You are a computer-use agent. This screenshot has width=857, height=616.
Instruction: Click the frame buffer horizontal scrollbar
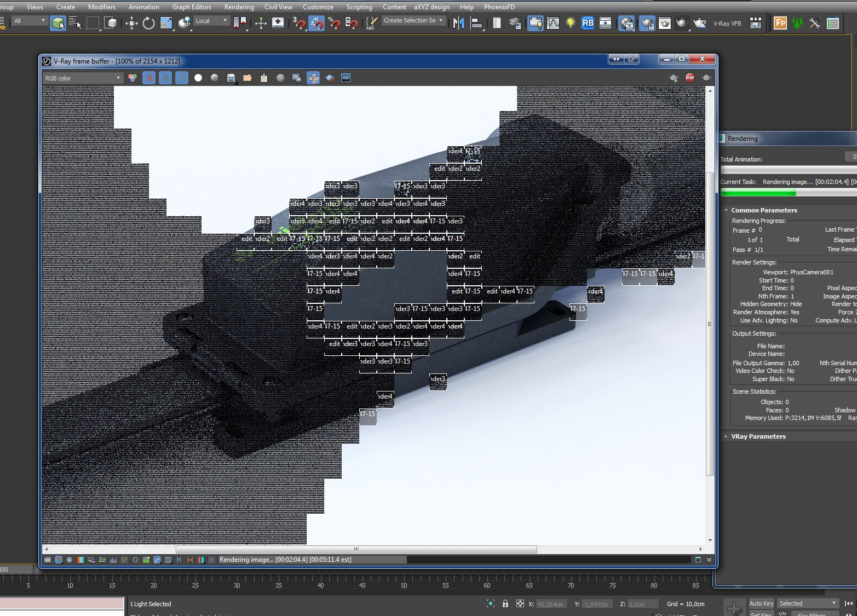(x=356, y=549)
